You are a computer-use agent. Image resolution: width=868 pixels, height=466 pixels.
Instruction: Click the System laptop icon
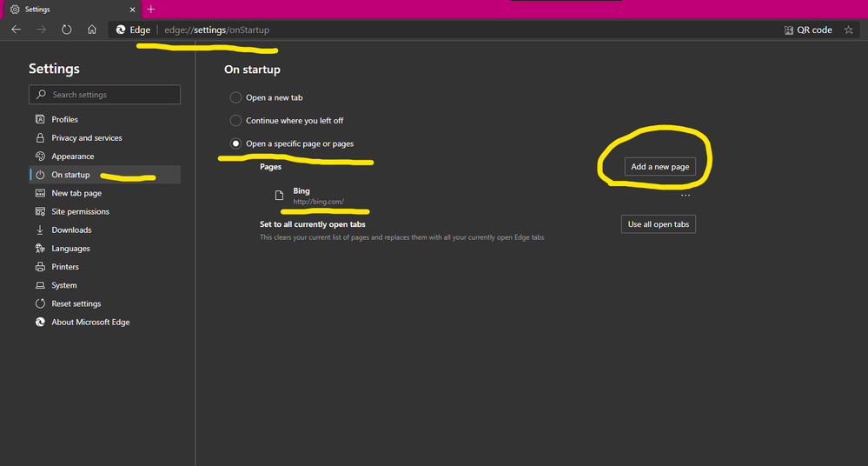pyautogui.click(x=40, y=285)
